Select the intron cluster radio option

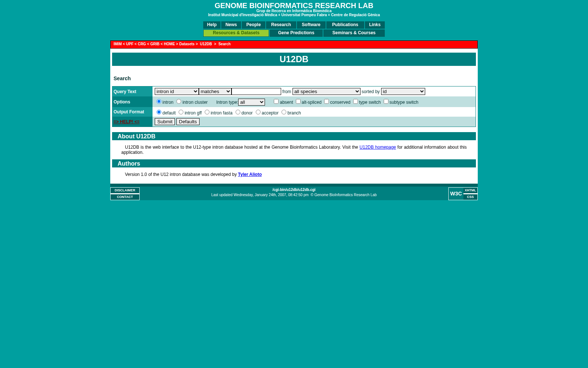(179, 102)
